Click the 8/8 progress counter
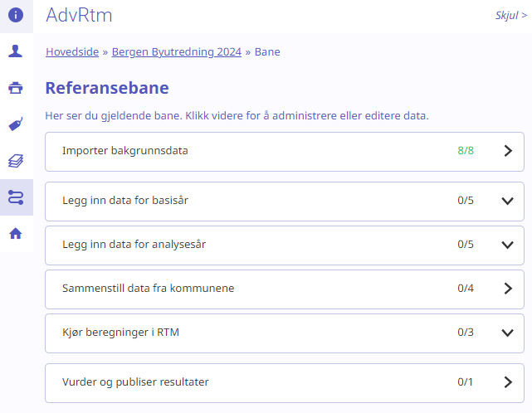This screenshot has width=532, height=413. click(x=466, y=151)
